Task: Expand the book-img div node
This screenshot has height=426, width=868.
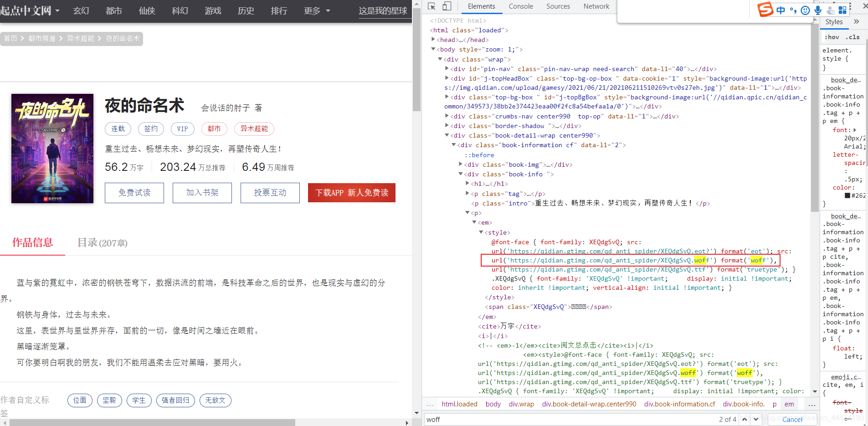Action: [461, 164]
